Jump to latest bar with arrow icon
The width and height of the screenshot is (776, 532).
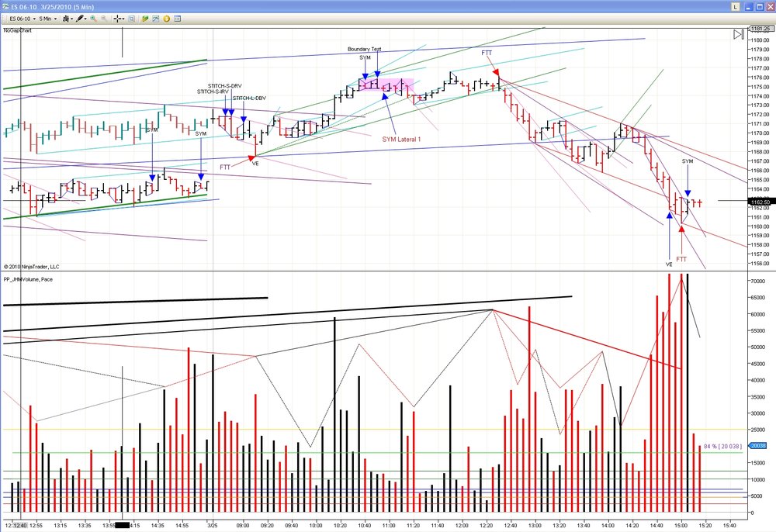pos(739,34)
